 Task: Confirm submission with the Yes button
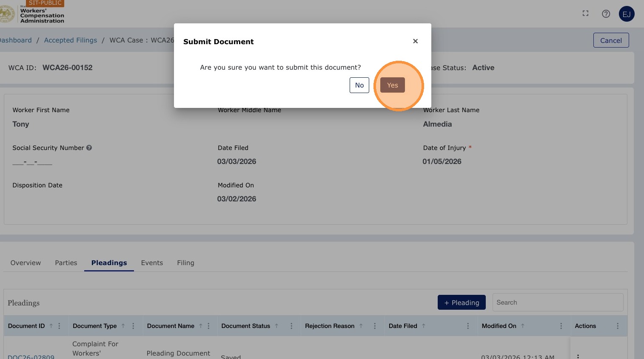[393, 85]
